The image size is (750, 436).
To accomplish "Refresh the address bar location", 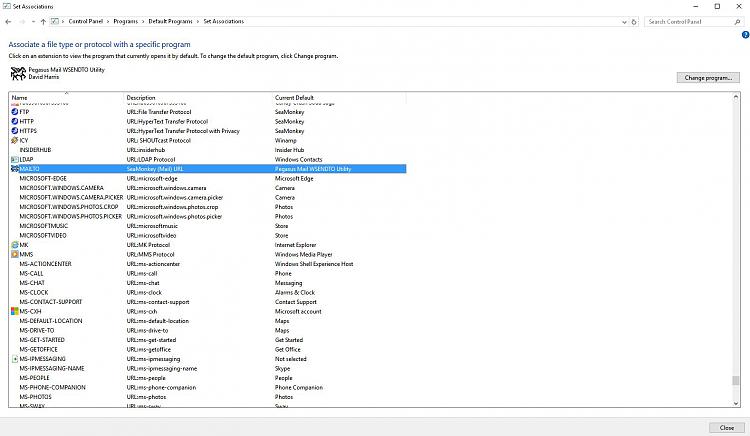I will coord(634,22).
